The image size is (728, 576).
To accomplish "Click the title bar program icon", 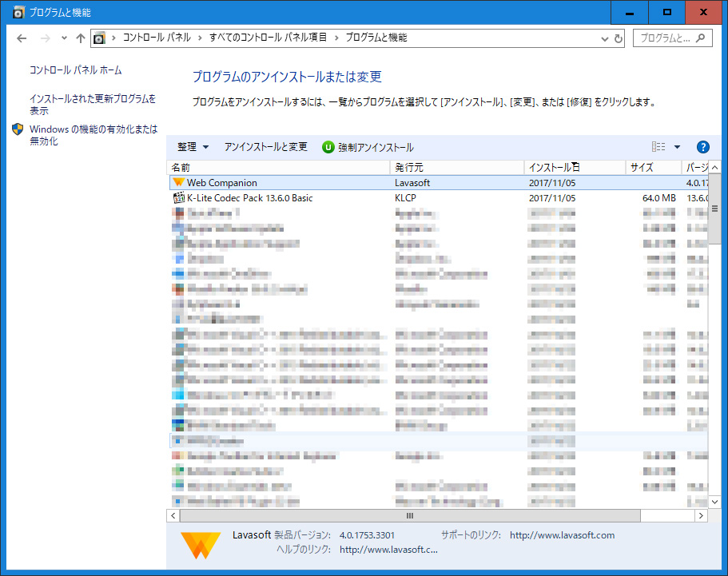I will [18, 12].
